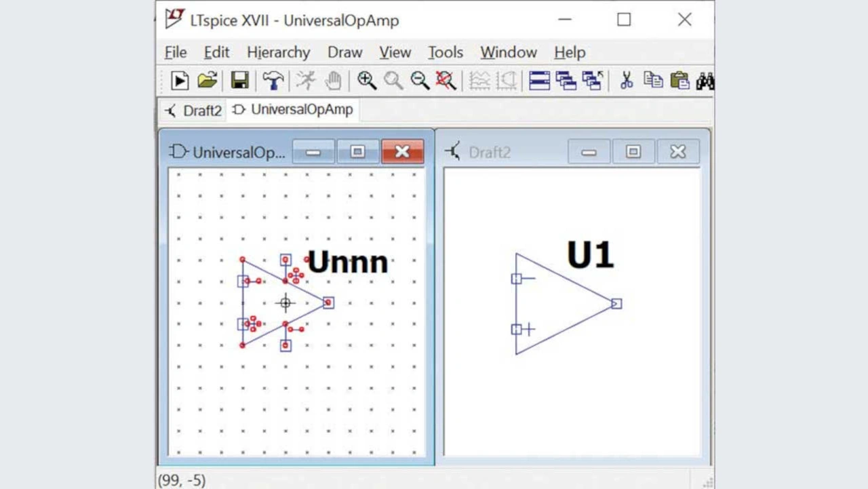Switch to the Draft2 tab
The width and height of the screenshot is (868, 489).
[x=193, y=111]
